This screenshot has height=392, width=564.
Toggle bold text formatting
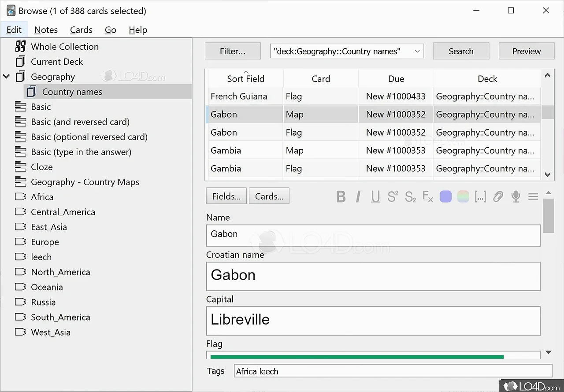click(341, 196)
